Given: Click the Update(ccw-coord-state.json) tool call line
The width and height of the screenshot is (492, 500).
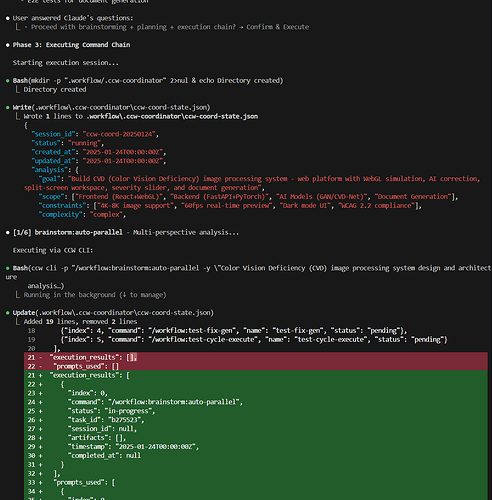Looking at the screenshot, I should click(113, 313).
